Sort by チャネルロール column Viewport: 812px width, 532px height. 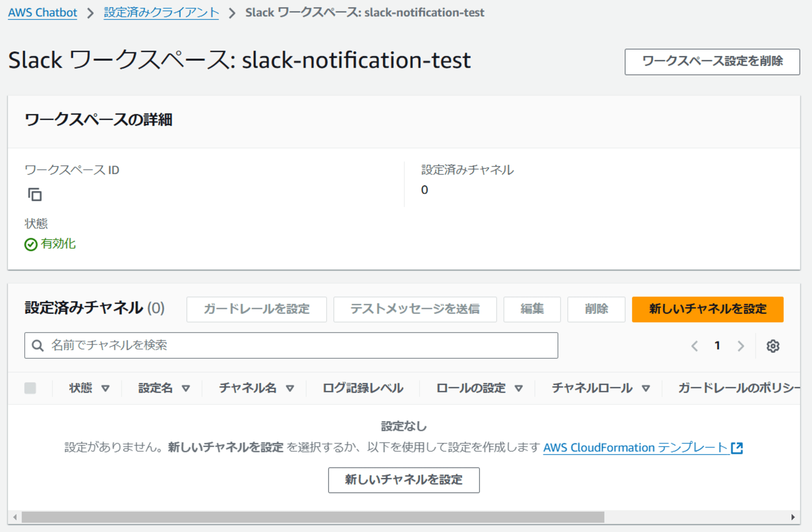[x=646, y=389]
